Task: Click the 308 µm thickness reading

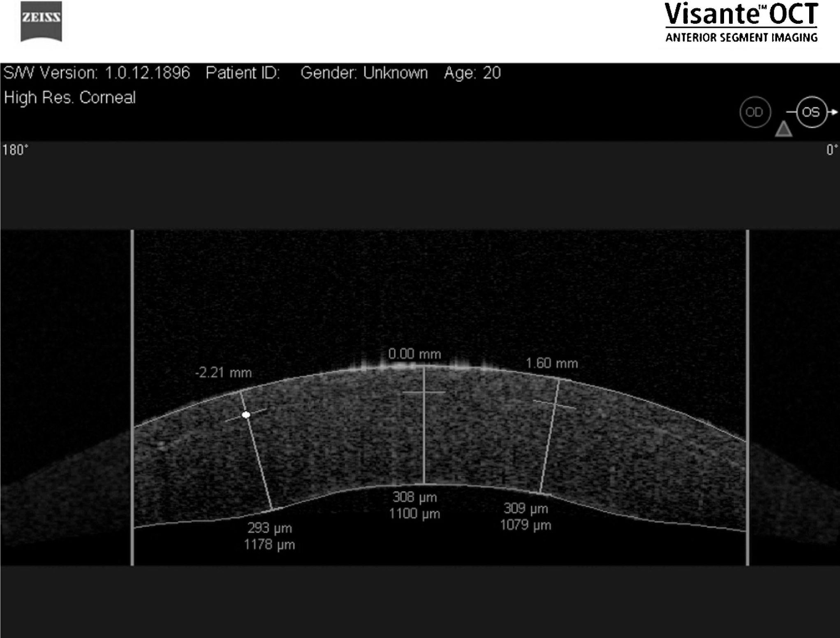Action: (x=414, y=497)
